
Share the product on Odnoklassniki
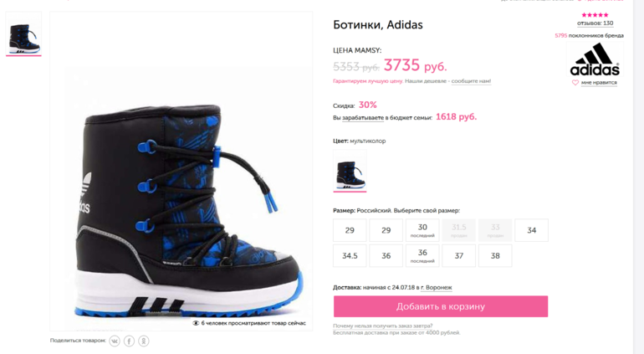(144, 341)
